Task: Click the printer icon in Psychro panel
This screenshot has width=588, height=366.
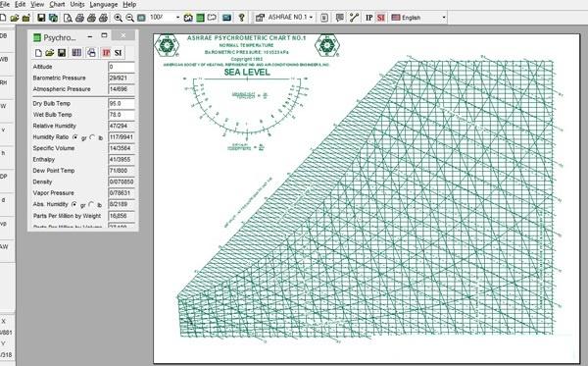Action: [x=91, y=53]
